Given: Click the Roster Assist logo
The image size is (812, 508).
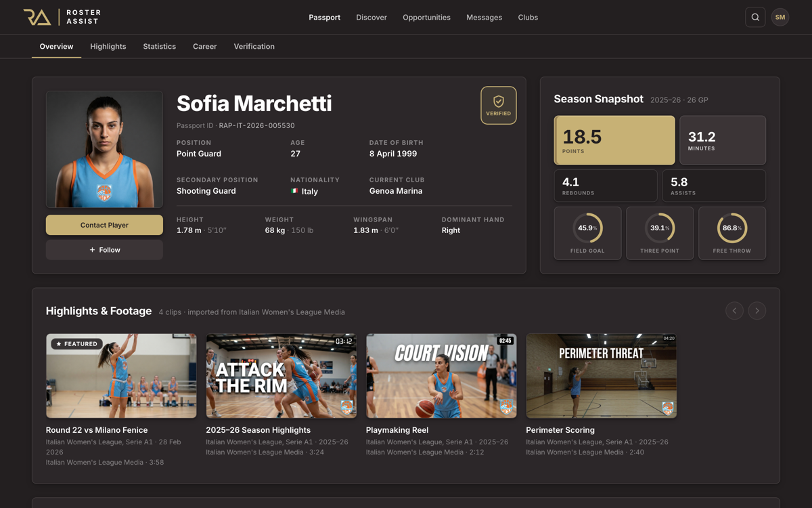Looking at the screenshot, I should click(62, 17).
